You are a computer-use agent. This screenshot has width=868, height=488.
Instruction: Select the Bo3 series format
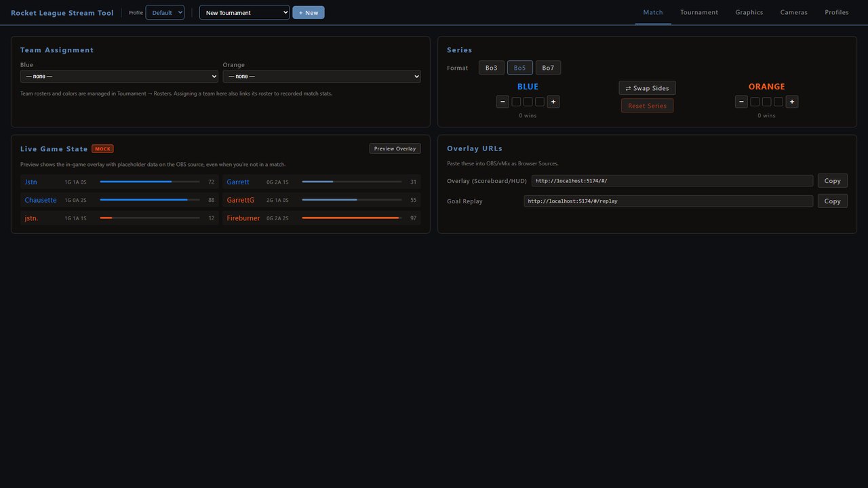point(492,68)
